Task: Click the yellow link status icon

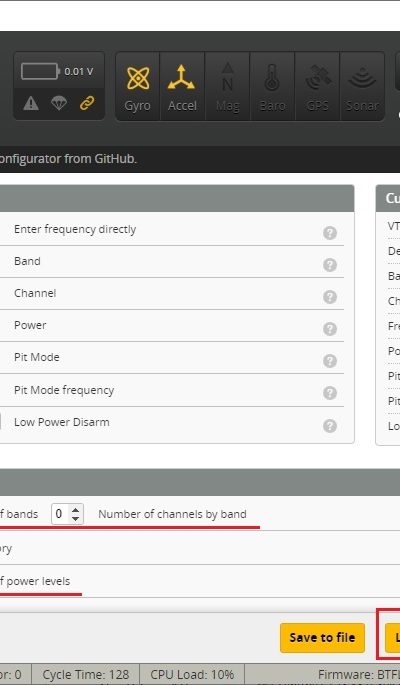Action: coord(87,103)
